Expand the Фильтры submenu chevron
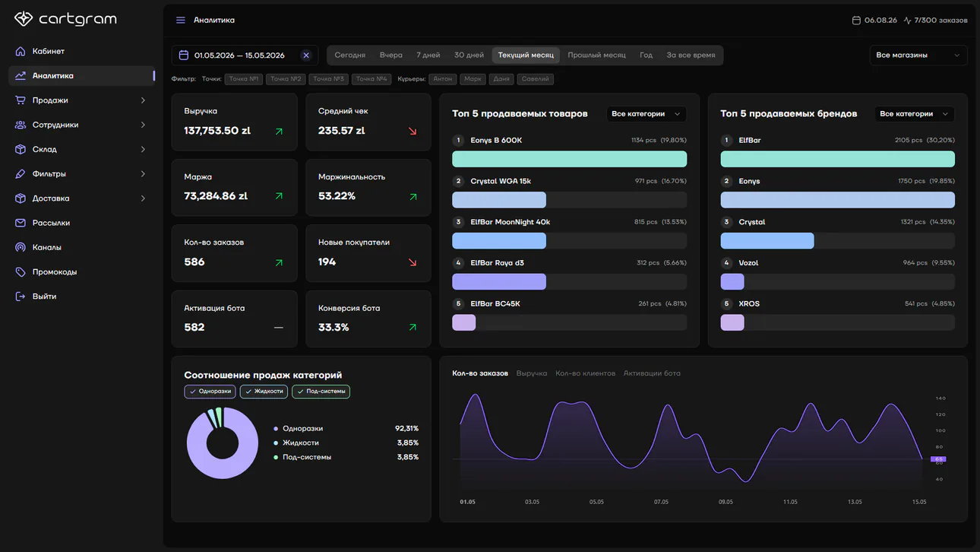 pyautogui.click(x=143, y=174)
